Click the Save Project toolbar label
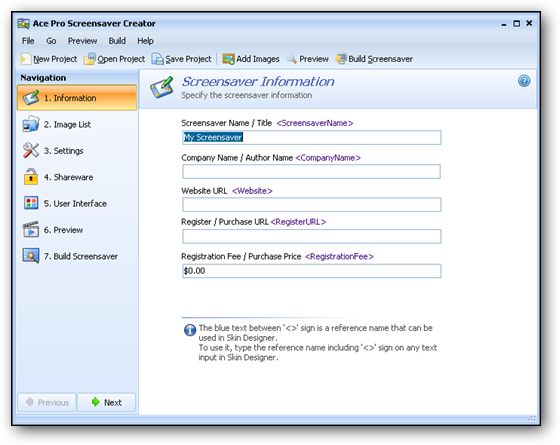Image resolution: width=560 pixels, height=445 pixels. point(188,59)
